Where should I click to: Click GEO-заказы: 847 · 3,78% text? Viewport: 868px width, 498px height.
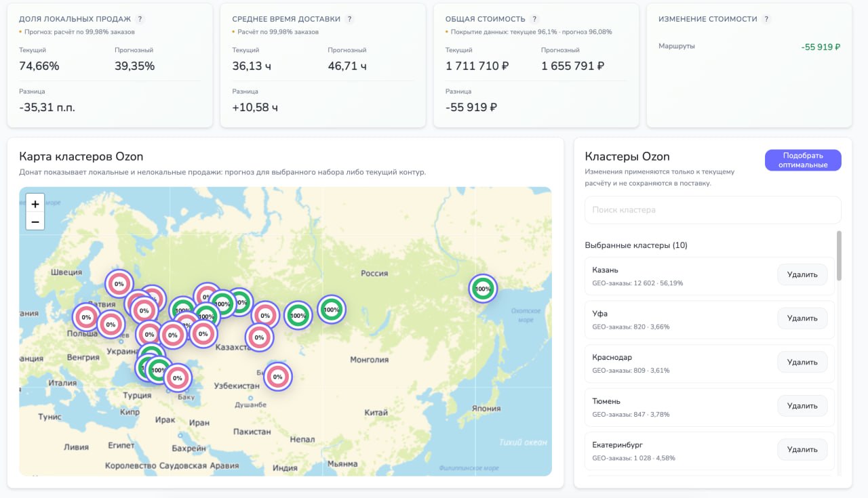click(631, 414)
